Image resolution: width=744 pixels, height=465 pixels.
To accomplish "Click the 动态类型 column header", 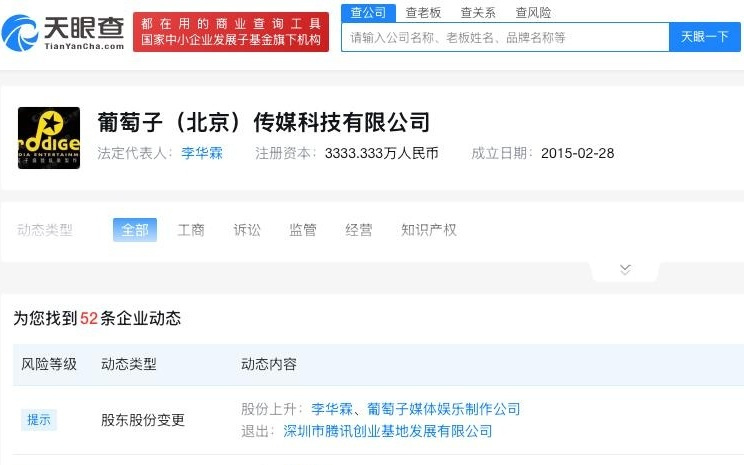I will tap(129, 364).
